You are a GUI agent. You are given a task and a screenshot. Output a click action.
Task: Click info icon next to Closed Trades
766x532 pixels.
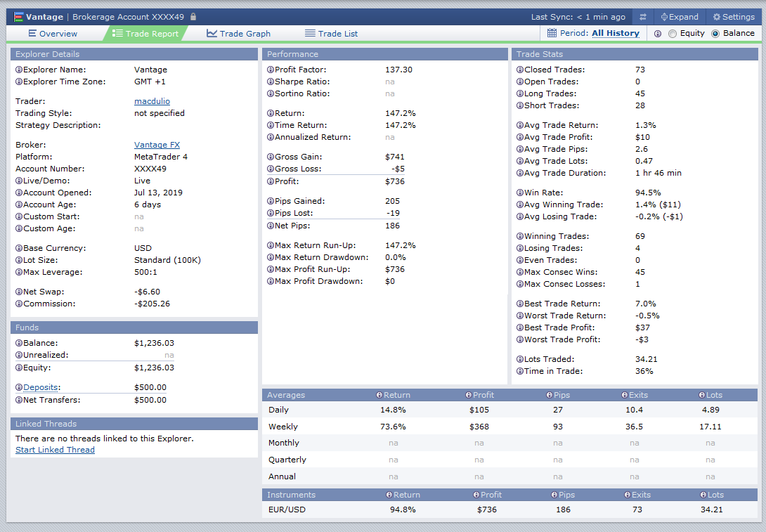coord(520,70)
